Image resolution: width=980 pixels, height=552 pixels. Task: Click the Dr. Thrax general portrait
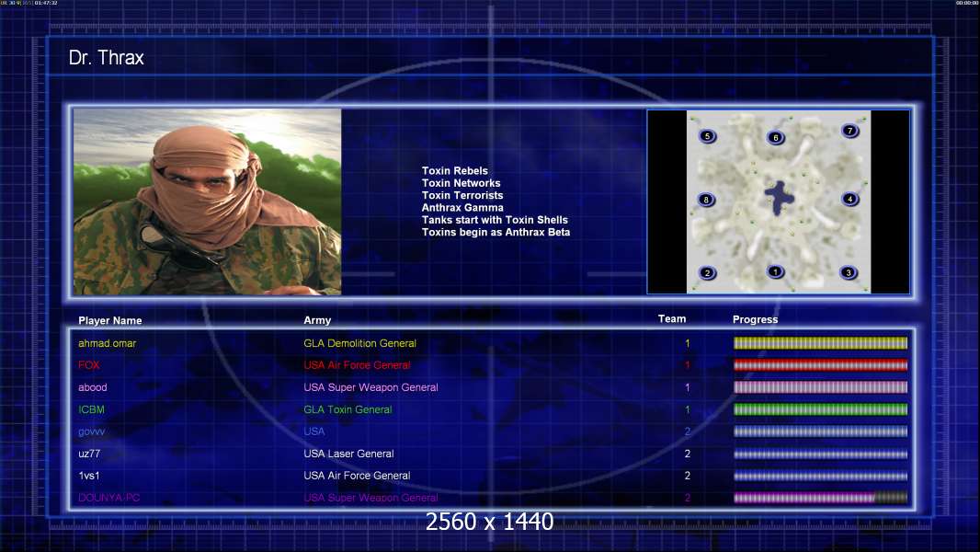208,201
